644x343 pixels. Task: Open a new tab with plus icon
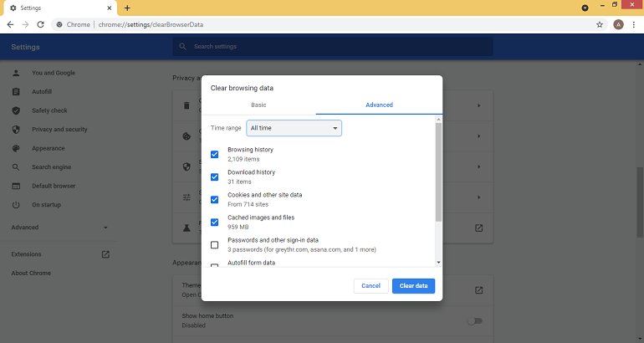tap(127, 8)
